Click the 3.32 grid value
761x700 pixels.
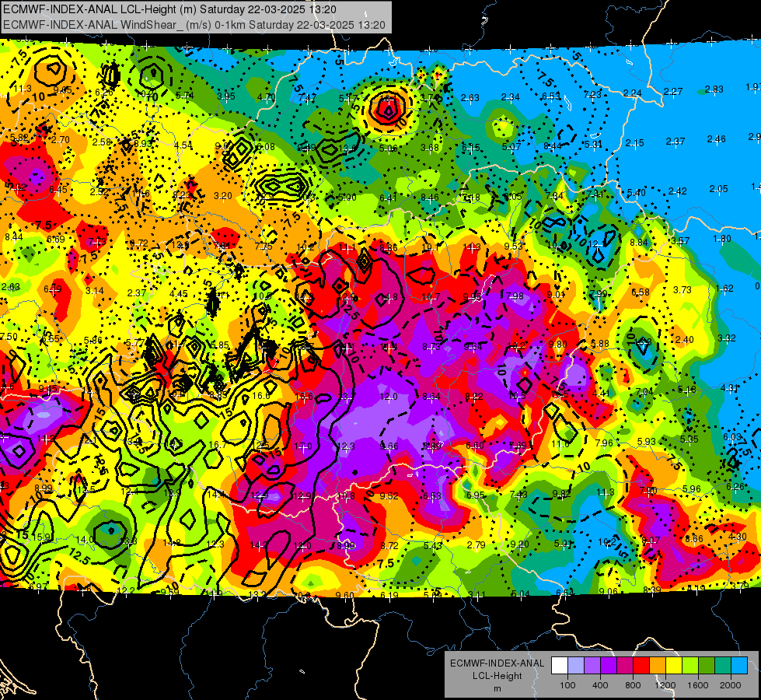tap(727, 338)
